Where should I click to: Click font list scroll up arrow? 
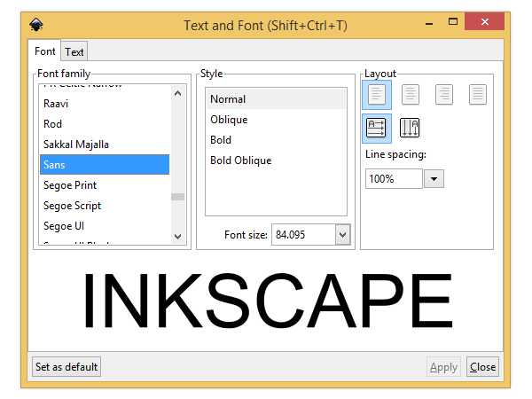178,93
